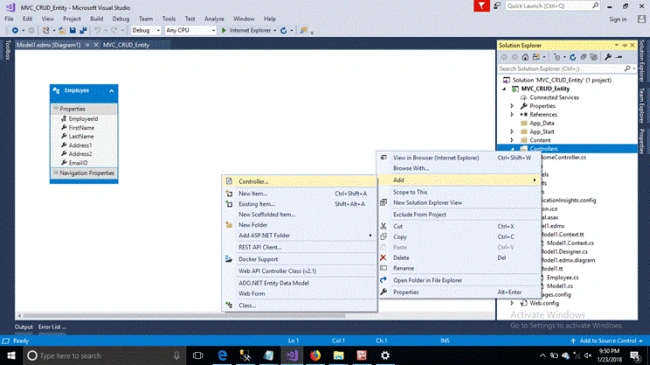Click the Open File toolbar icon
650x365 pixels.
click(62, 30)
